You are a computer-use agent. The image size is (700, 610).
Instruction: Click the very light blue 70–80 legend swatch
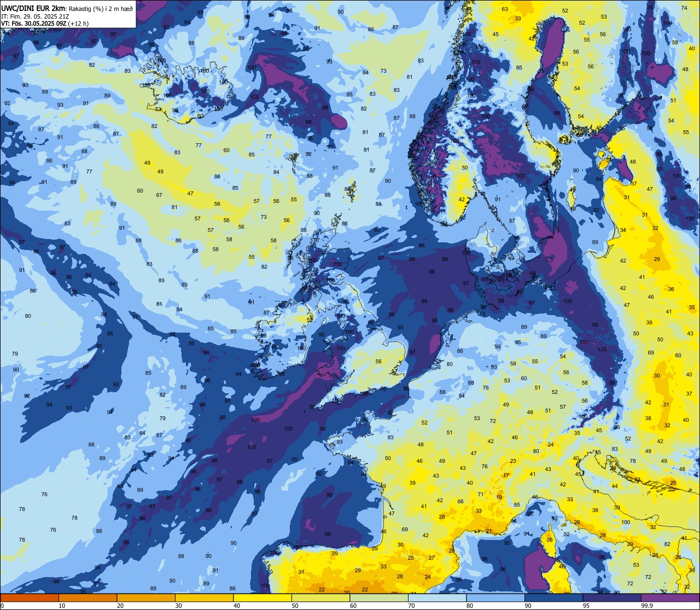click(437, 597)
